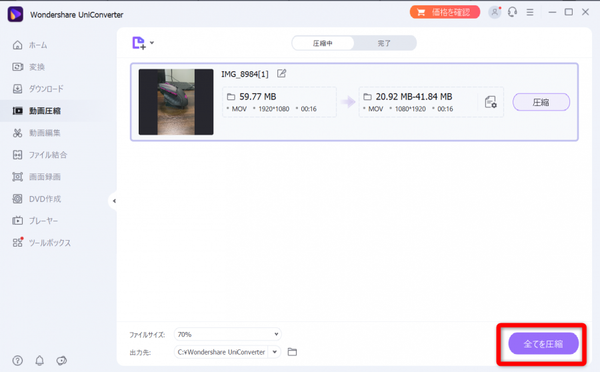Open the ホーム sidebar item

coord(30,45)
